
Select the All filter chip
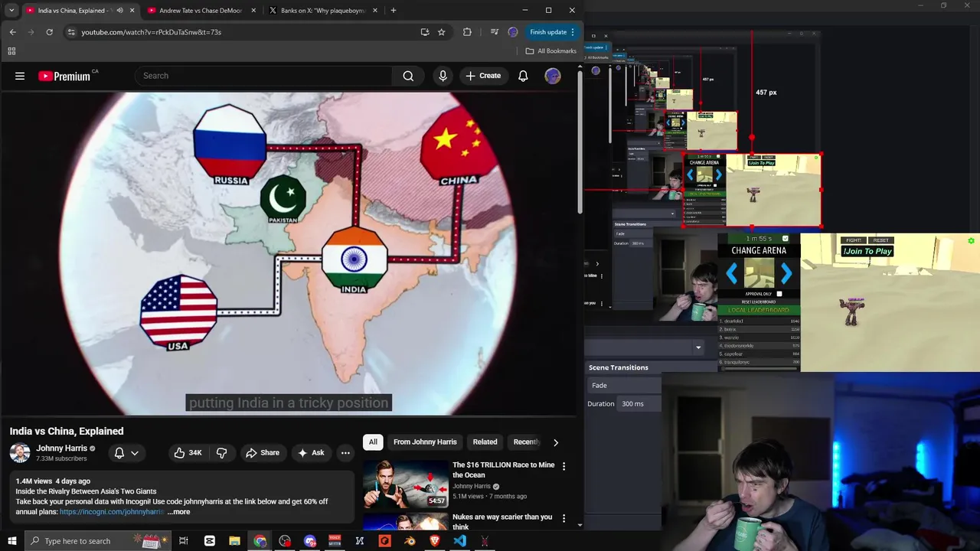click(x=373, y=442)
